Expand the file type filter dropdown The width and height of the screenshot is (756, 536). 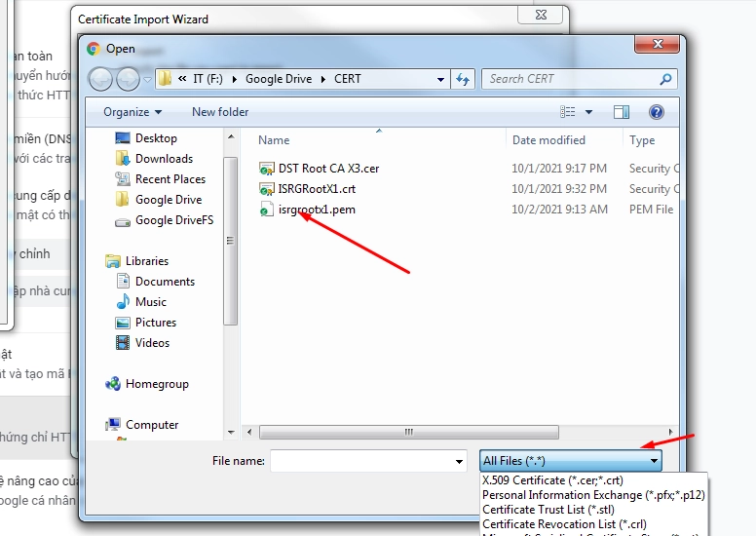571,460
